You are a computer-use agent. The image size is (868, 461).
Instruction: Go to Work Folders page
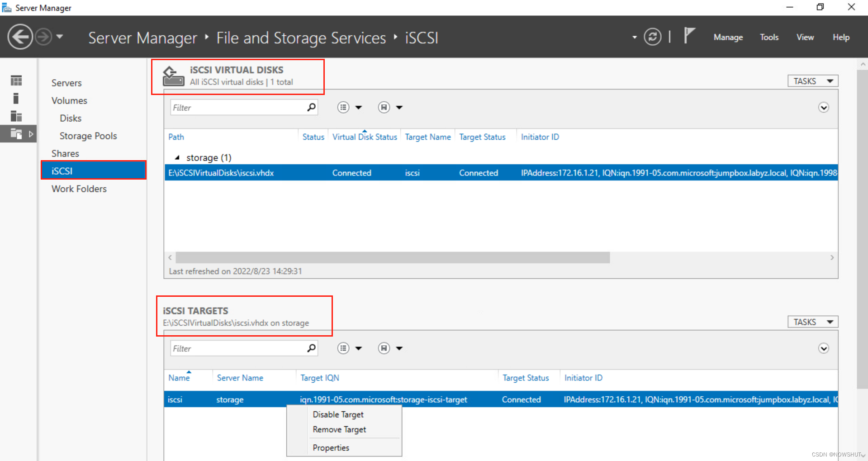coord(79,189)
